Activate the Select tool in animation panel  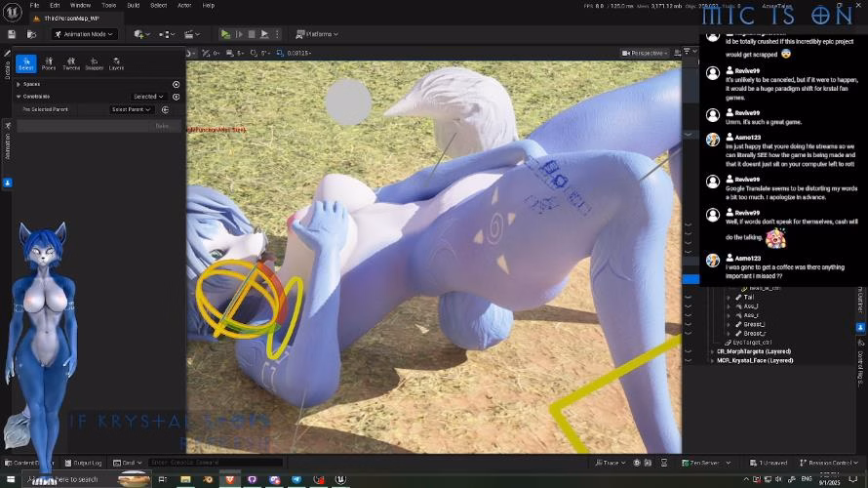coord(26,63)
